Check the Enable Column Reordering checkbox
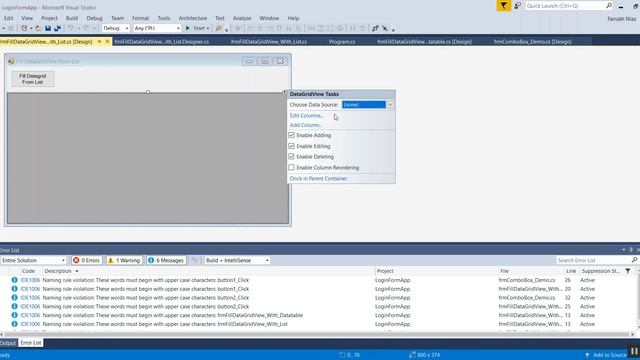The height and width of the screenshot is (360, 640). (x=291, y=167)
